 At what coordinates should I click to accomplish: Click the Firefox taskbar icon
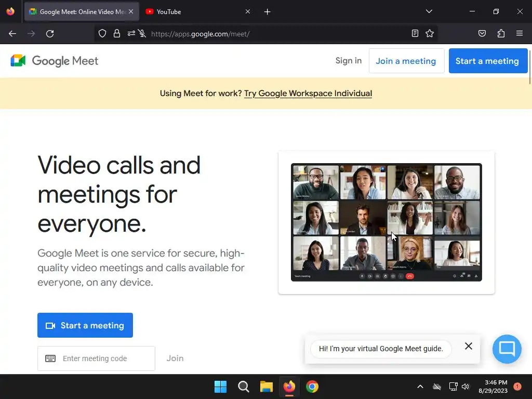tap(289, 387)
